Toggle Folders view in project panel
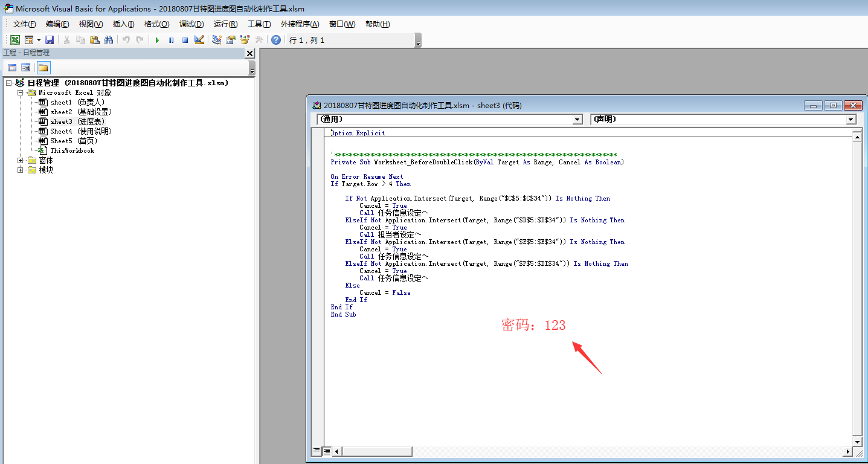 (43, 68)
